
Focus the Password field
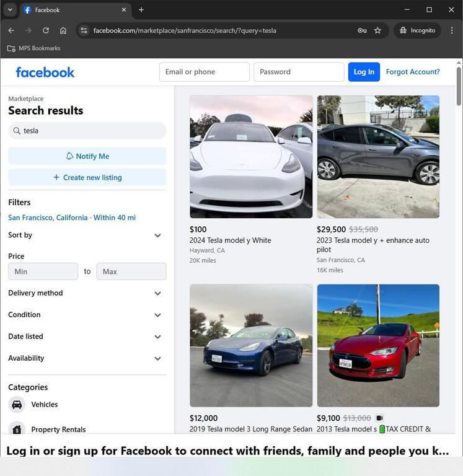[x=299, y=72]
